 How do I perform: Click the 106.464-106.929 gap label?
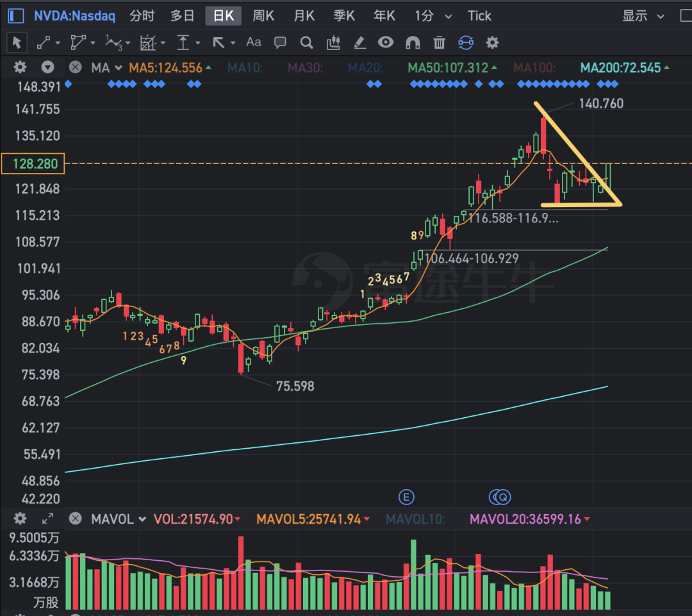[472, 258]
